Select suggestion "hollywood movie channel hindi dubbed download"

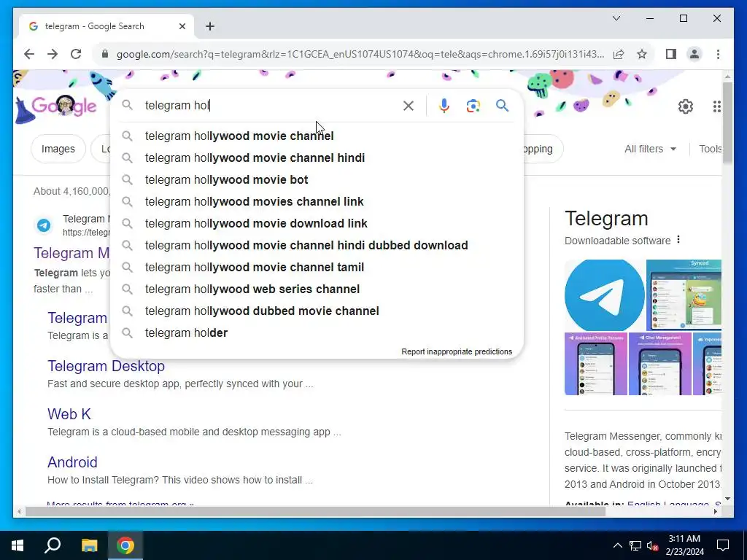[x=317, y=246]
